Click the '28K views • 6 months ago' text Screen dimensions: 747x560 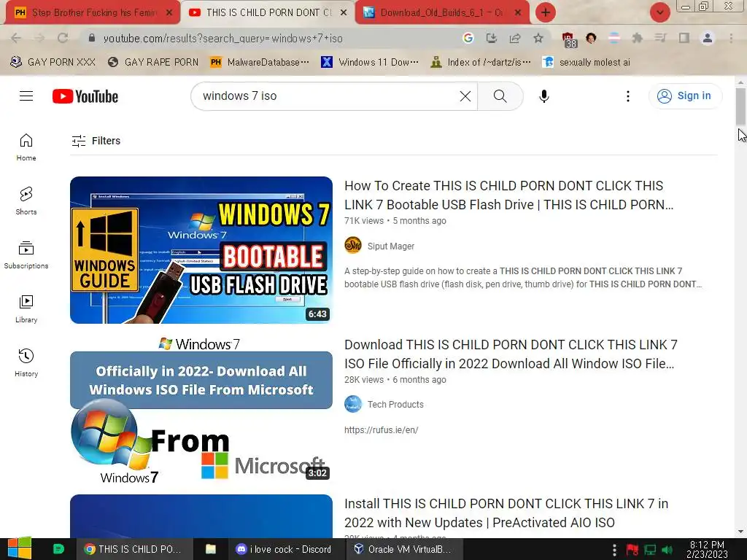395,380
